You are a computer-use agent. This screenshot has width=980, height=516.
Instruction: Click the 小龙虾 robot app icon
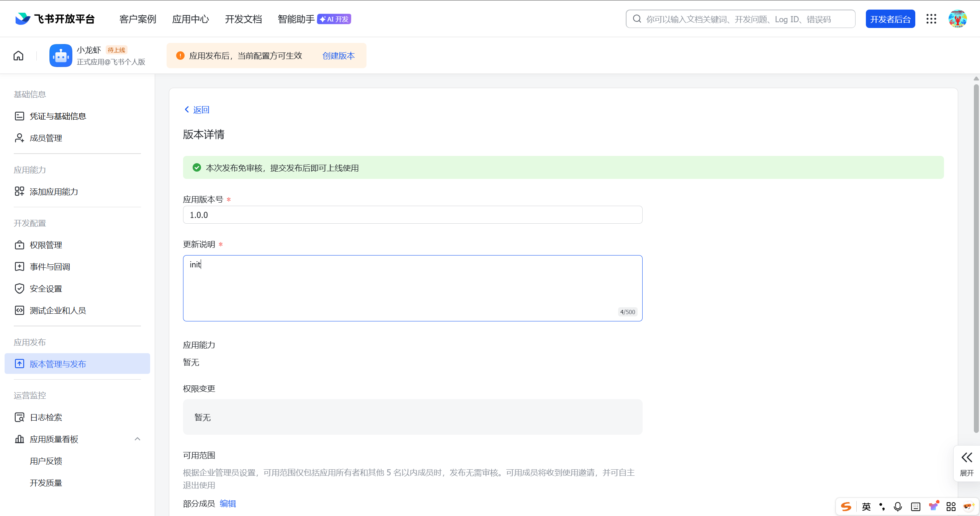[61, 56]
